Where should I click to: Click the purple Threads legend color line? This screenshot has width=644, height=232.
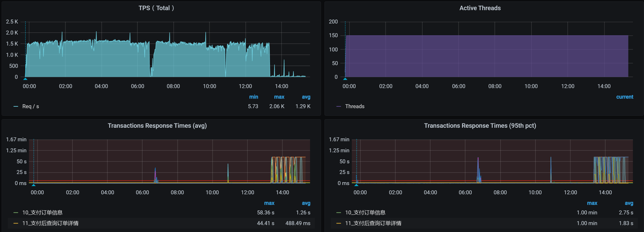[x=339, y=106]
